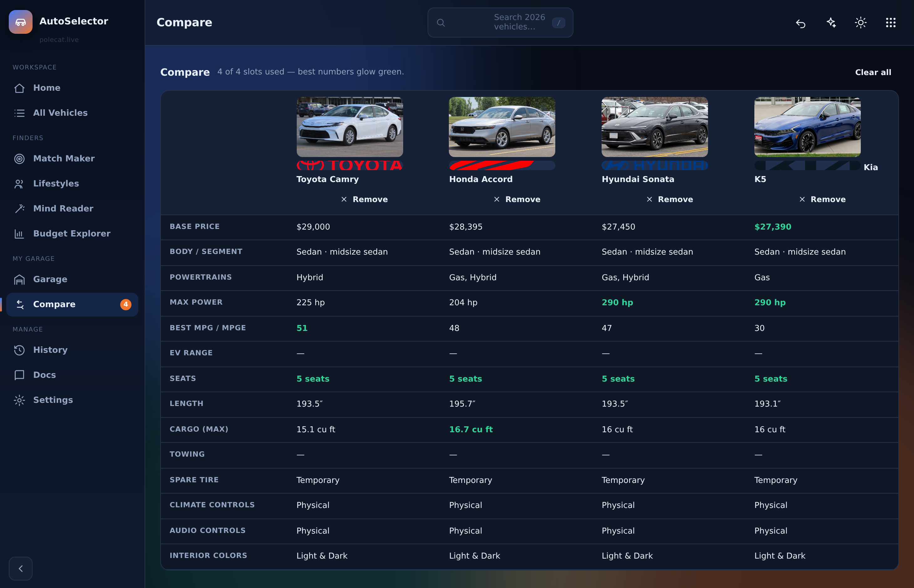This screenshot has width=914, height=588.
Task: Click the Kia brand logo
Action: [x=807, y=165]
